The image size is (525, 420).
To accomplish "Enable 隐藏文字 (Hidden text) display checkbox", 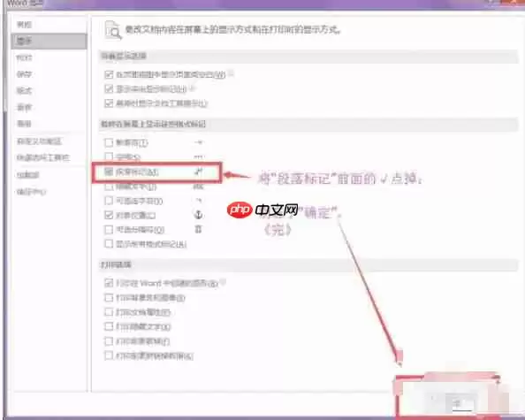I will point(109,187).
